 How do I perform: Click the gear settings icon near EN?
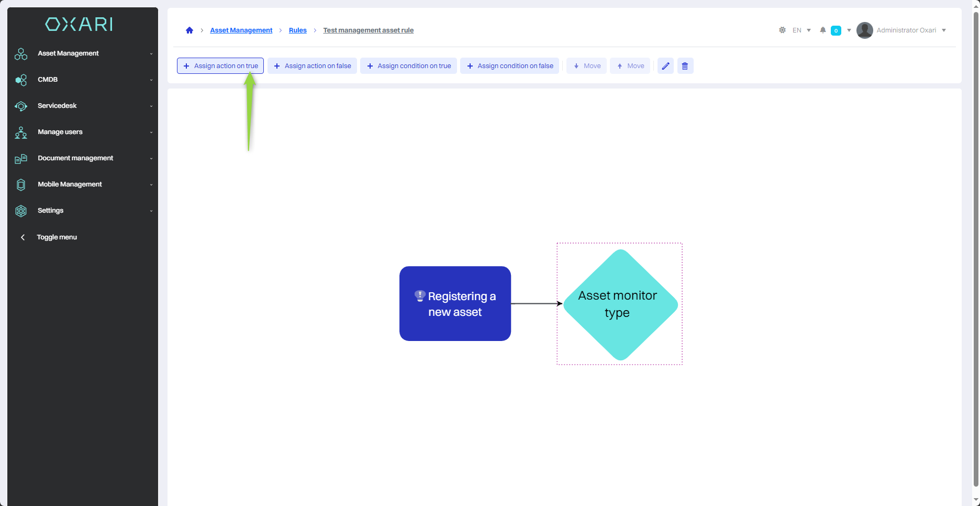click(x=782, y=30)
